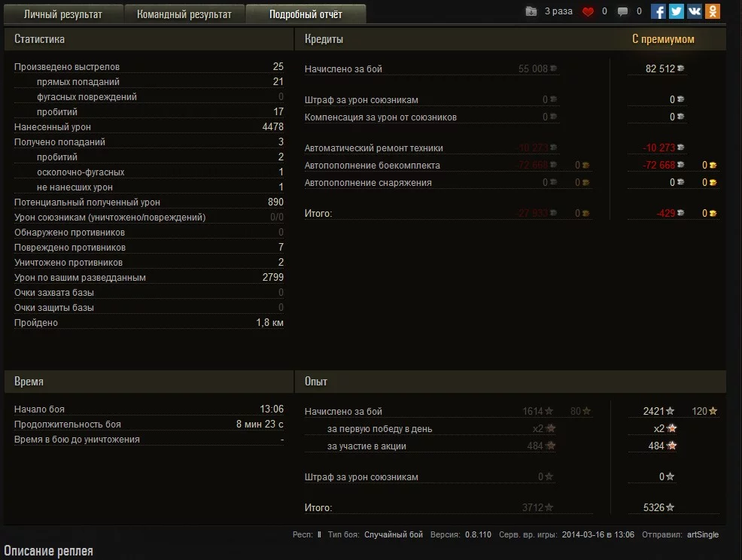Share replay on Odnoklassniki
The image size is (742, 560).
click(712, 11)
